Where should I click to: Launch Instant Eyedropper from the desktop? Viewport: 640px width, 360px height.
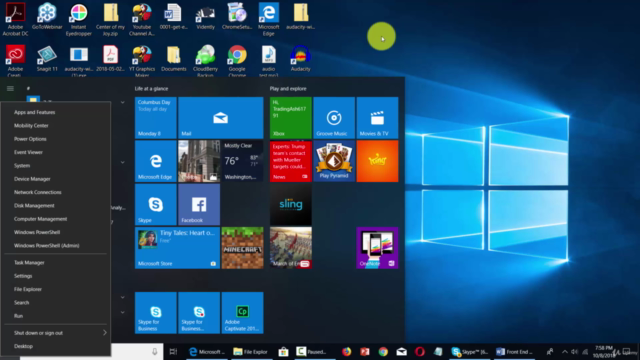(78, 19)
